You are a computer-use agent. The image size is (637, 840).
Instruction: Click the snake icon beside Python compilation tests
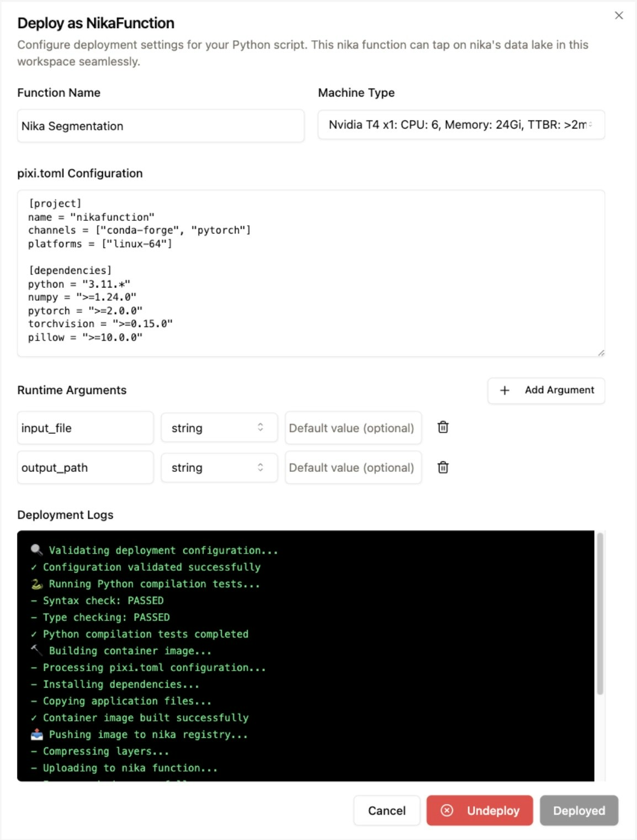point(36,583)
